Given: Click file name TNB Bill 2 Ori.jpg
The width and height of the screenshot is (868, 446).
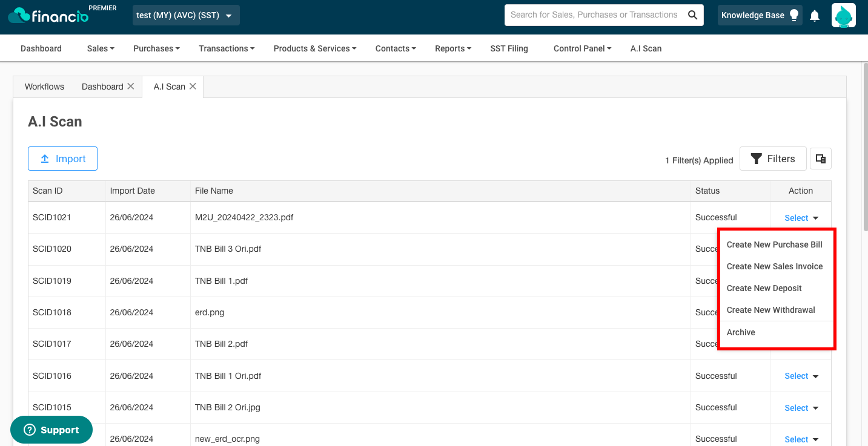Looking at the screenshot, I should pyautogui.click(x=227, y=407).
